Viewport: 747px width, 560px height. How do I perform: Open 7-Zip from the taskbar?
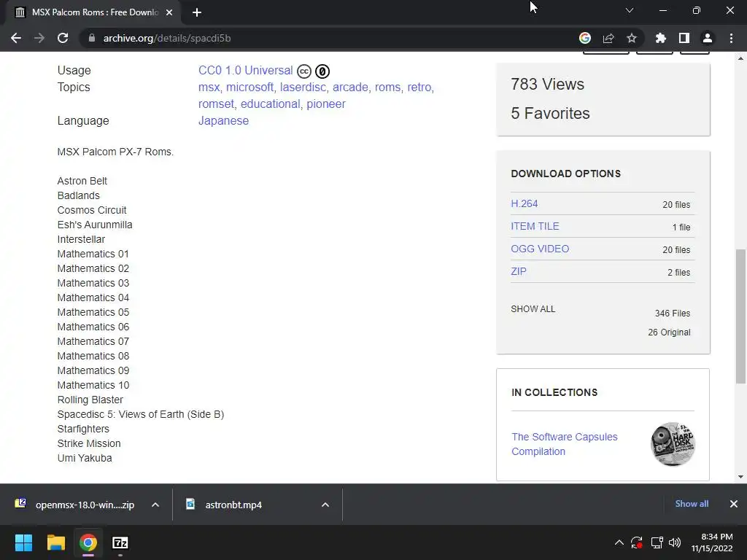(x=120, y=542)
